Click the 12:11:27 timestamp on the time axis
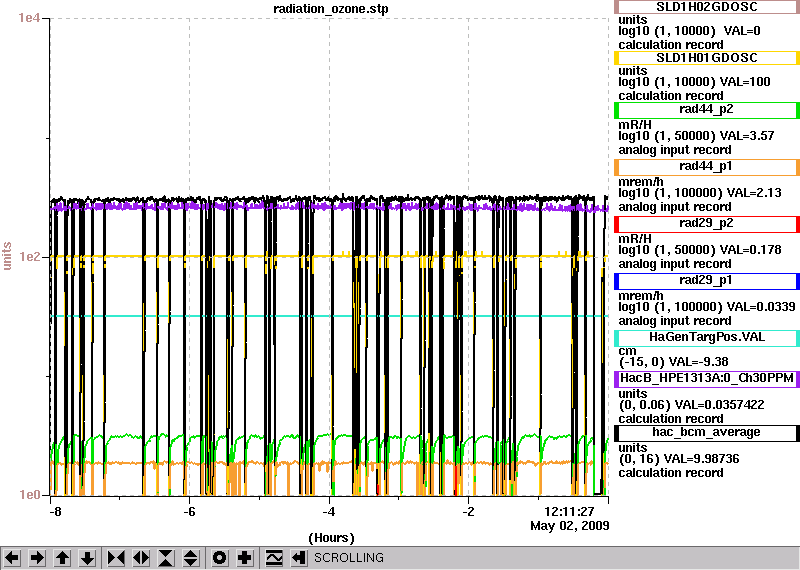The image size is (800, 570). click(569, 511)
